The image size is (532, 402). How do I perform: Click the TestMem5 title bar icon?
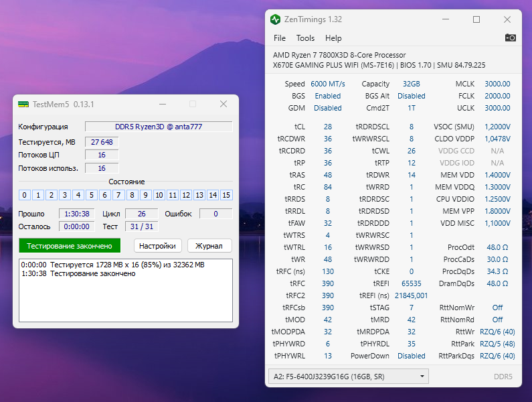pyautogui.click(x=23, y=104)
